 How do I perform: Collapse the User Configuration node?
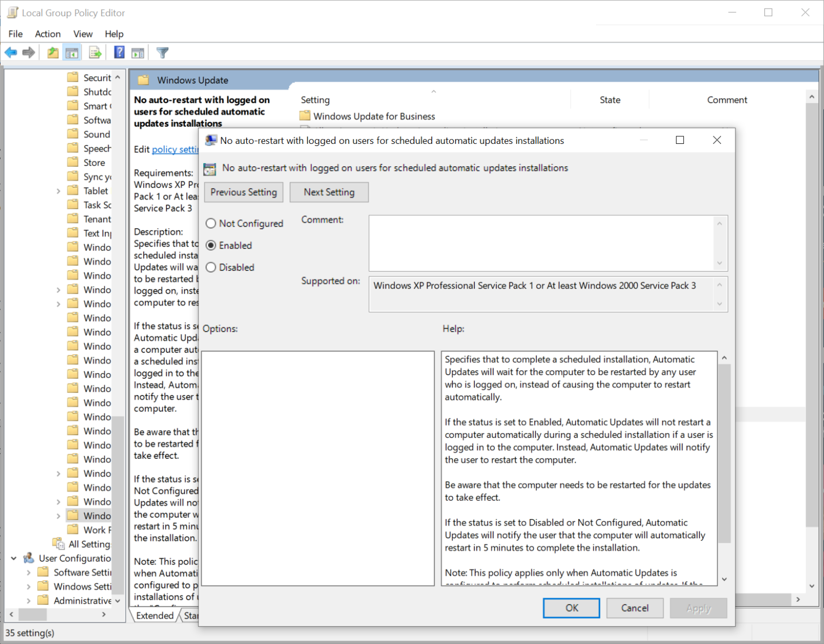pyautogui.click(x=14, y=558)
